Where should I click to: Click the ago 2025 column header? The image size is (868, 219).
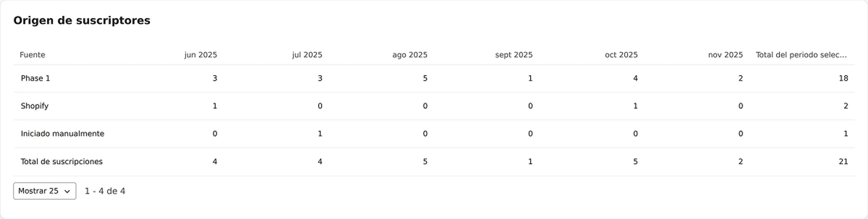point(410,55)
